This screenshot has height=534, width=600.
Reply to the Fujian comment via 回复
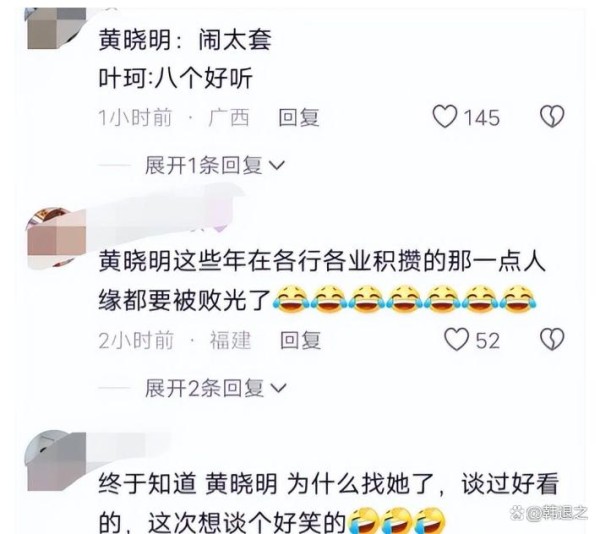[300, 340]
